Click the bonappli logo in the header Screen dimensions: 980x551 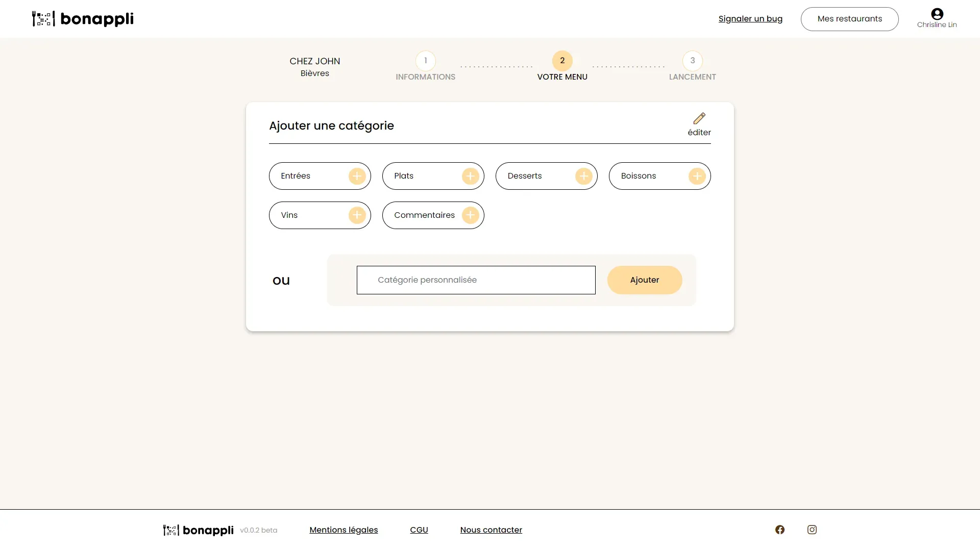pyautogui.click(x=83, y=19)
